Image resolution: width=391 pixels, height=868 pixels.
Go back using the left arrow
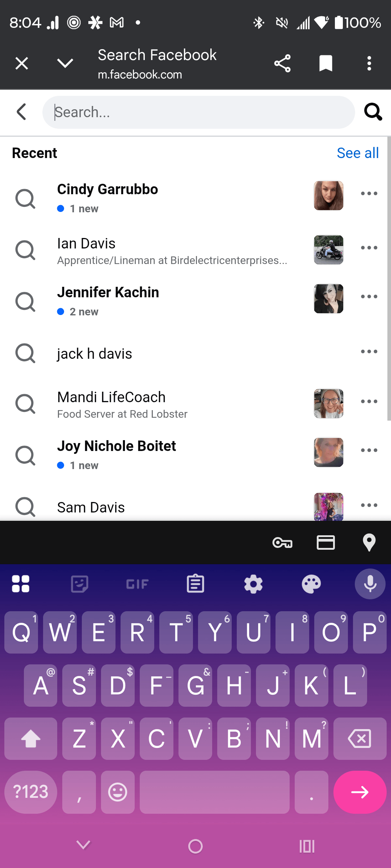[x=22, y=112]
